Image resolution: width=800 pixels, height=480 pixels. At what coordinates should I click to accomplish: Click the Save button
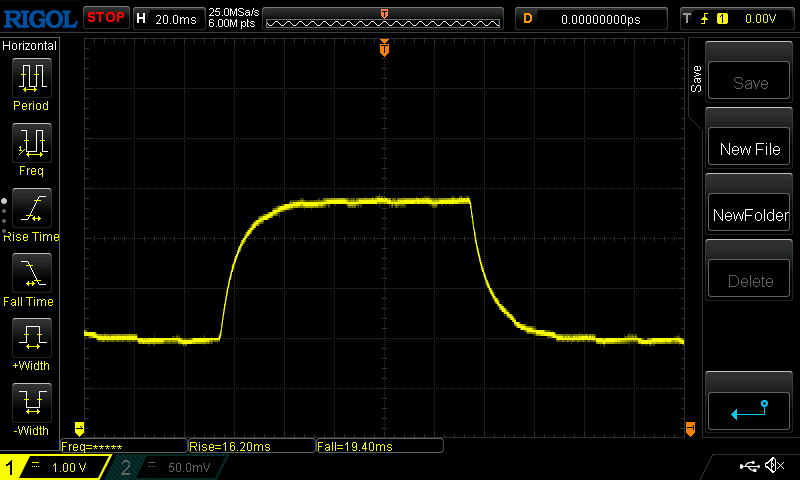[x=749, y=81]
